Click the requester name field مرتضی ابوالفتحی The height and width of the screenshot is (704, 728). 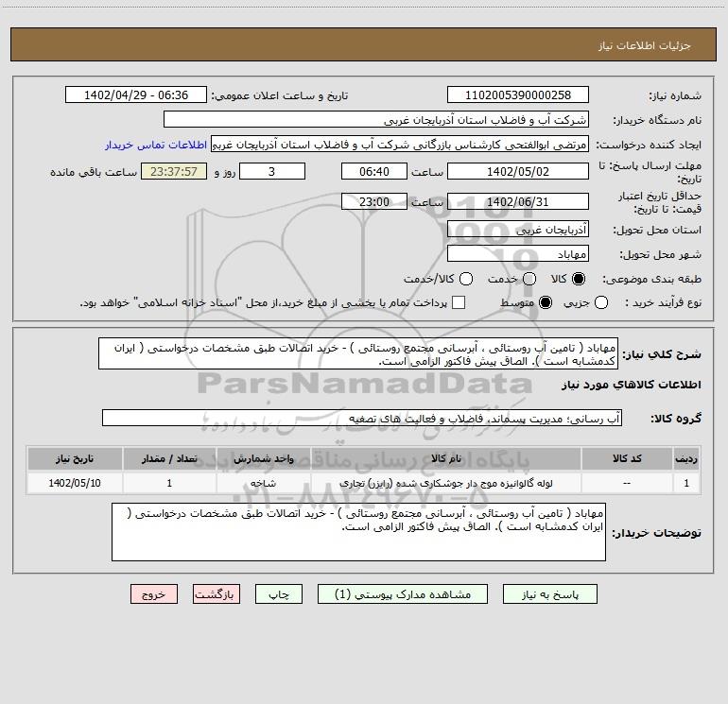click(400, 145)
